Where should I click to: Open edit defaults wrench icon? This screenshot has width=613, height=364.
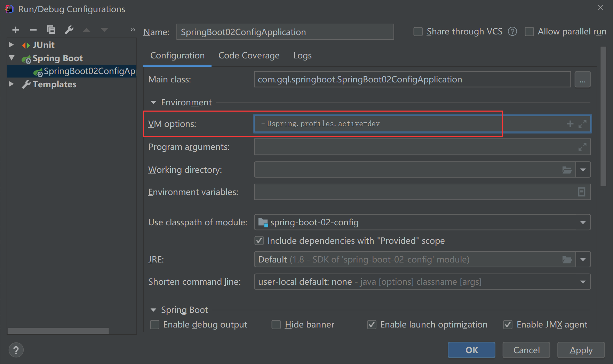[69, 30]
